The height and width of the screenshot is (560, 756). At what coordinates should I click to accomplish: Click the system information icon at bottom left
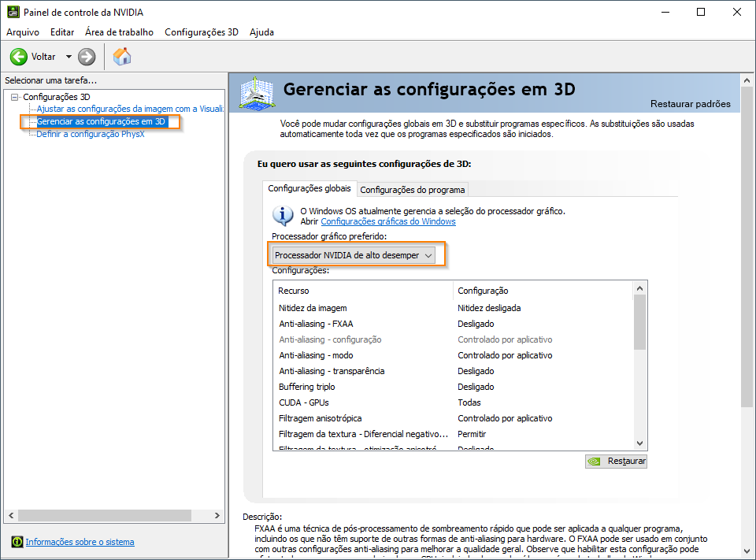click(17, 542)
